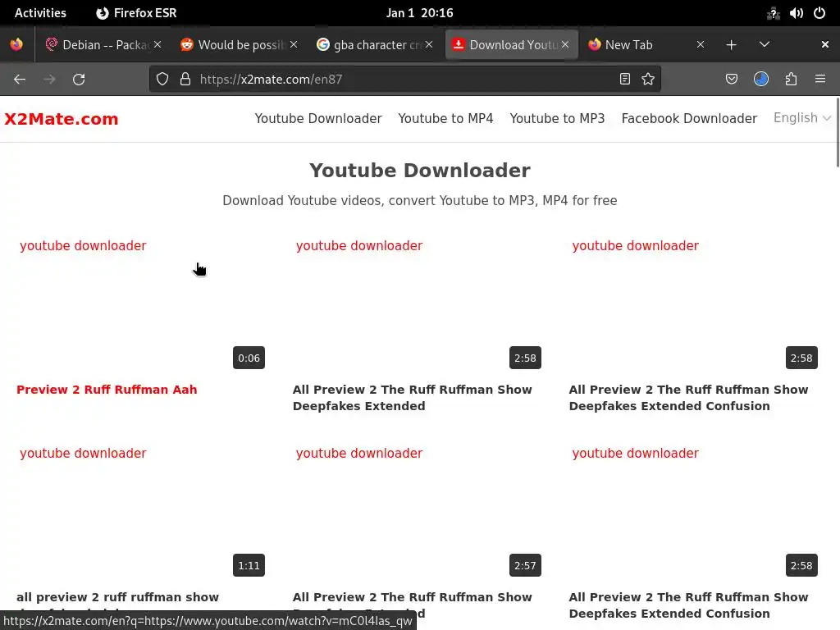Open the system volume icon
This screenshot has width=840, height=630.
coord(796,13)
